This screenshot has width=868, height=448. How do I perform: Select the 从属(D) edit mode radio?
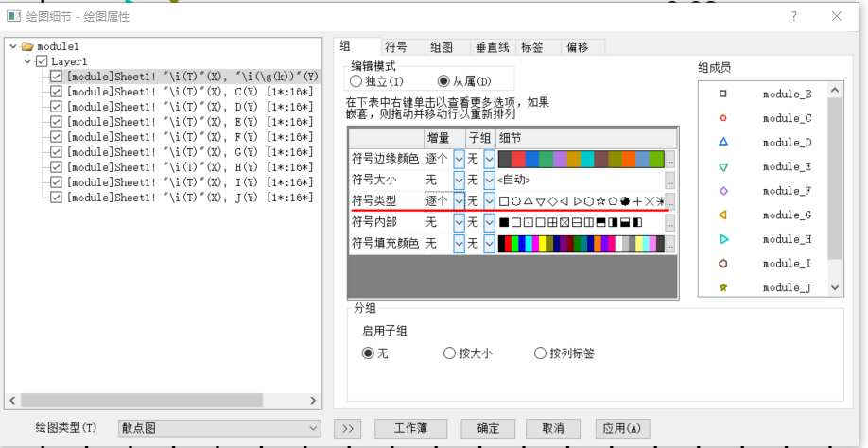coord(443,82)
